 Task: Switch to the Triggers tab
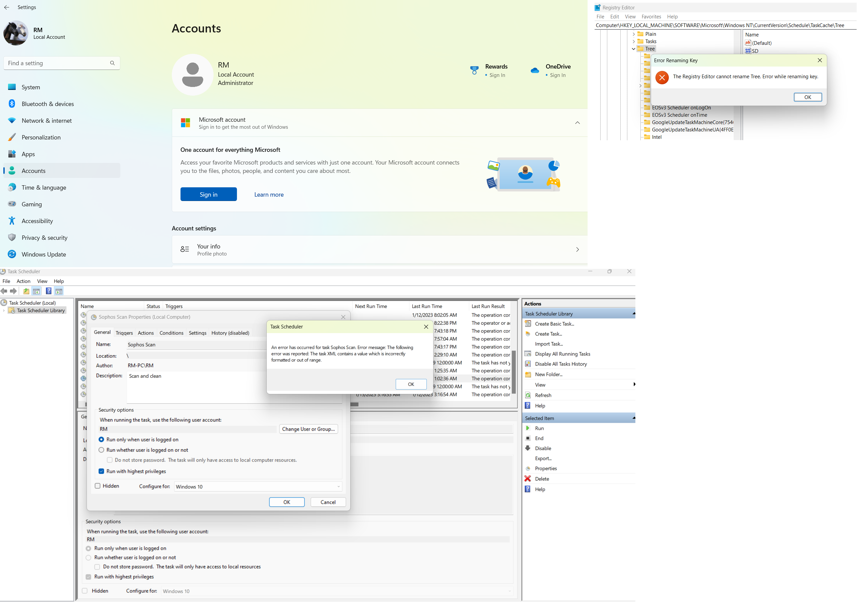pyautogui.click(x=124, y=333)
